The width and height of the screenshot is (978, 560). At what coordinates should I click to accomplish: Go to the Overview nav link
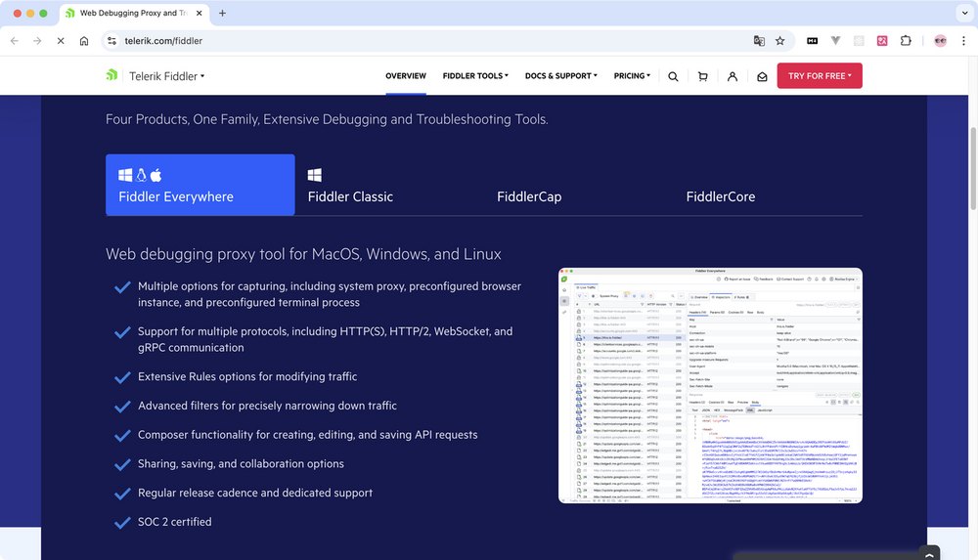[406, 76]
